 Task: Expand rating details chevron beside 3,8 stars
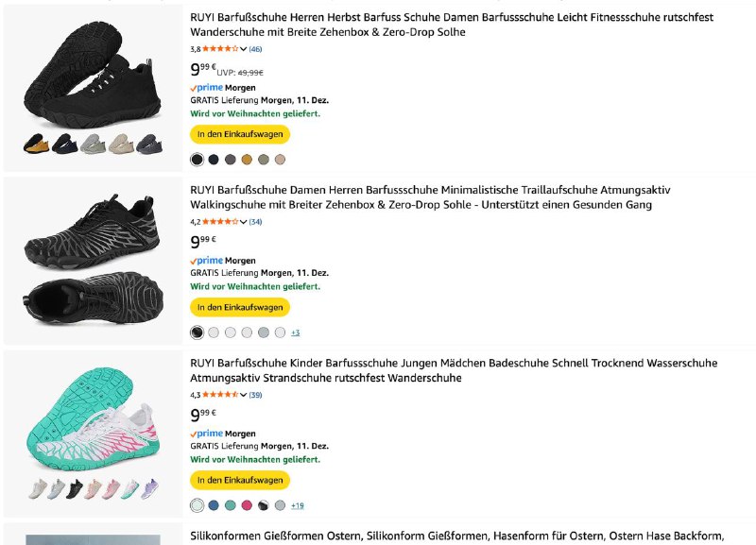pos(244,49)
